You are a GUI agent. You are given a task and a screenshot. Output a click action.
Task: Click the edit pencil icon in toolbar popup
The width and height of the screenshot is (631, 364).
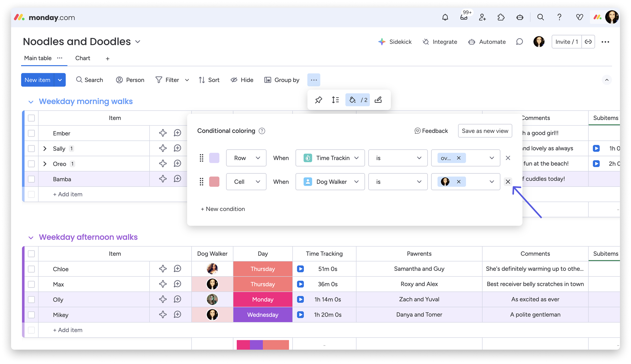pyautogui.click(x=378, y=100)
